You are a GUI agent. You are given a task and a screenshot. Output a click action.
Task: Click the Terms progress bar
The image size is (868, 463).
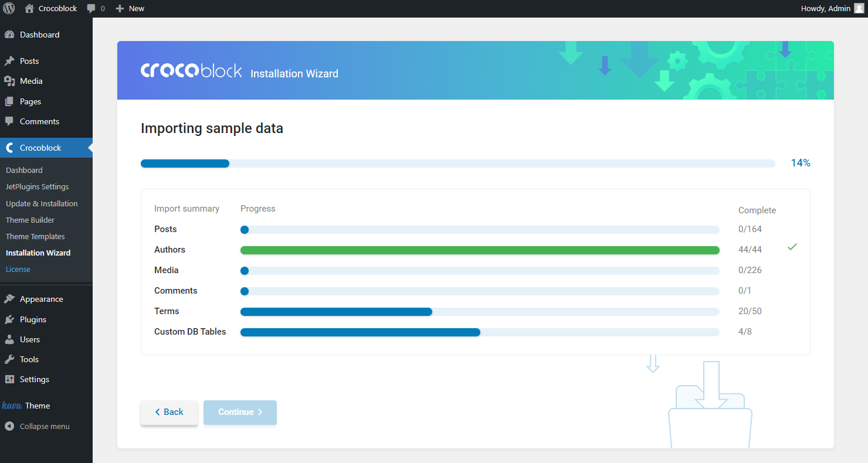coord(480,312)
